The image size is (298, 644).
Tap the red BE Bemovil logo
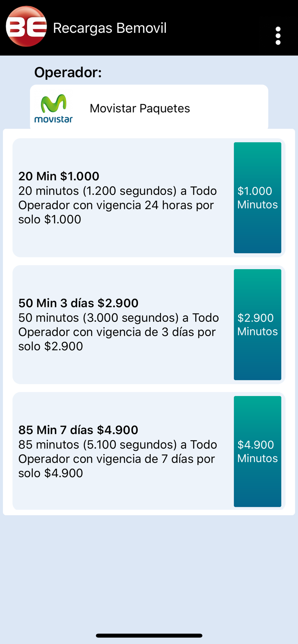(x=26, y=27)
